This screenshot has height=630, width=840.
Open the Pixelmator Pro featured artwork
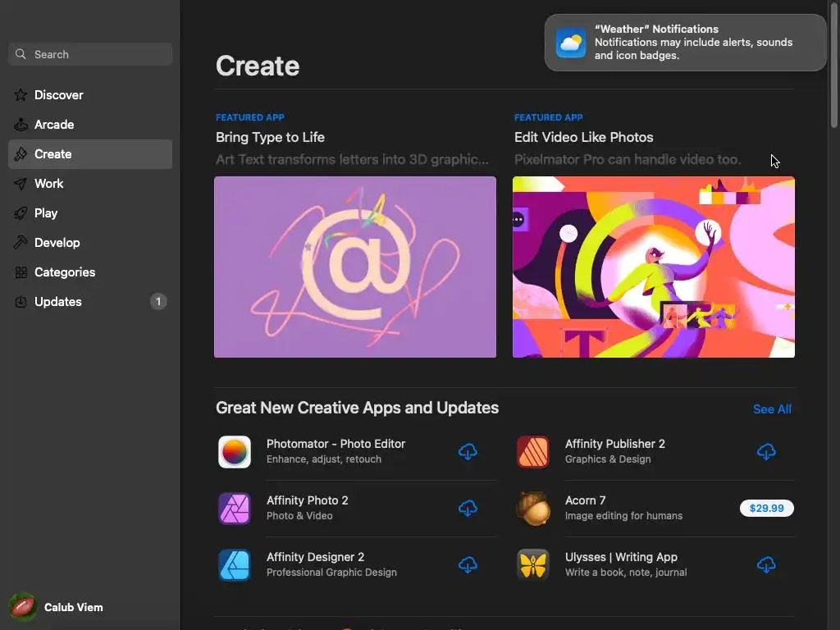click(x=654, y=267)
